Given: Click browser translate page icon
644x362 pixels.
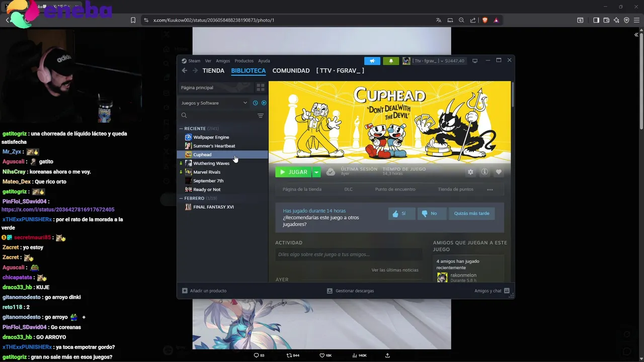Looking at the screenshot, I should point(439,20).
